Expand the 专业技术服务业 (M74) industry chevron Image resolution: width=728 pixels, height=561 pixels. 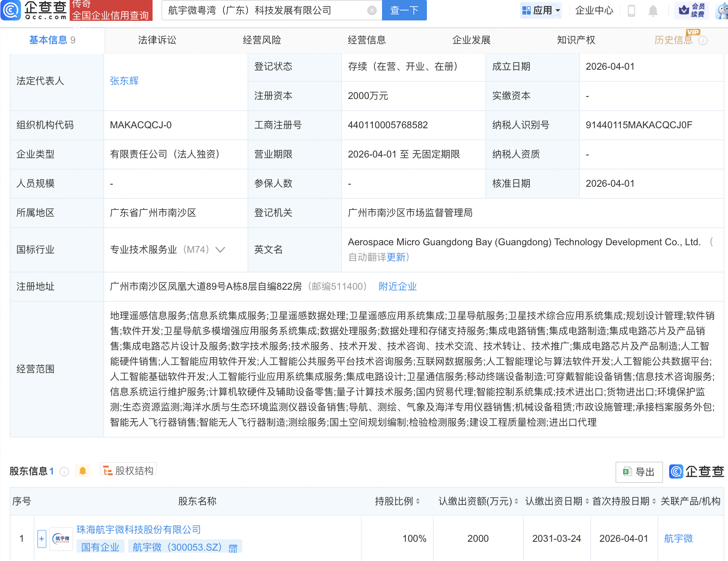(221, 250)
